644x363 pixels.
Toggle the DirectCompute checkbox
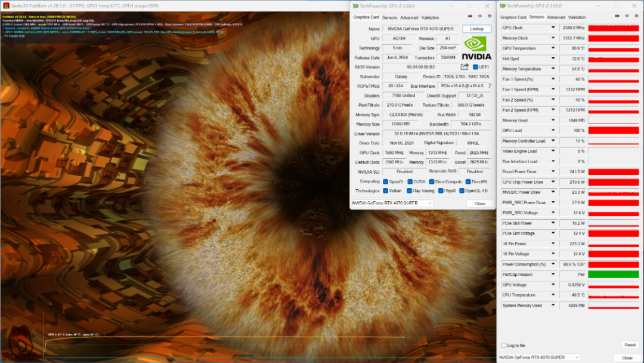click(x=432, y=181)
